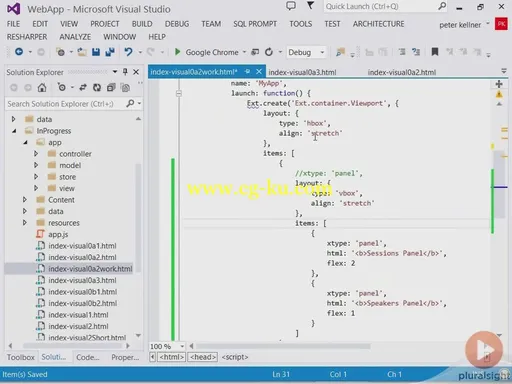Screen dimensions: 512x384
Task: Open the ARCHITECTURE menu
Action: (x=378, y=24)
